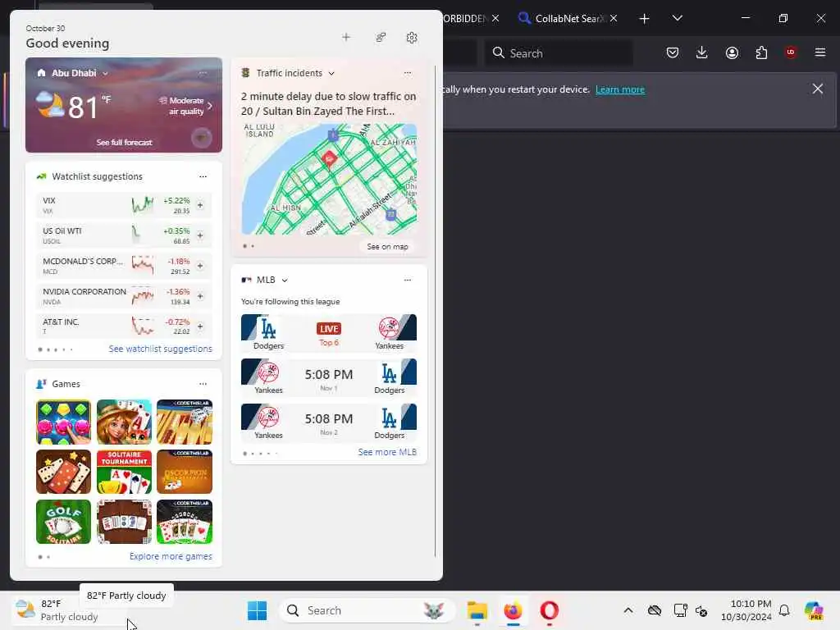Add US Oil WTI to watchlist
Image resolution: width=840 pixels, height=630 pixels.
tap(200, 235)
